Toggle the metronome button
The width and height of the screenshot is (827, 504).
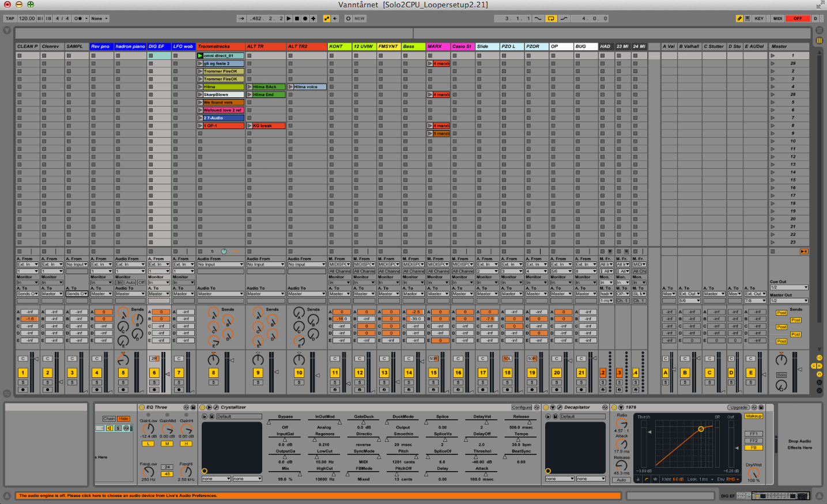click(78, 18)
